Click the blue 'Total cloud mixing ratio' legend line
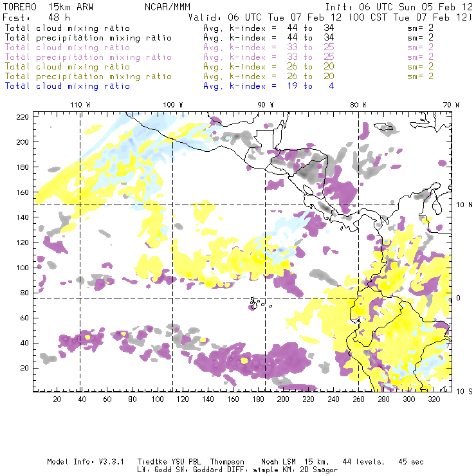Screen dimensions: 476x476 [68, 86]
